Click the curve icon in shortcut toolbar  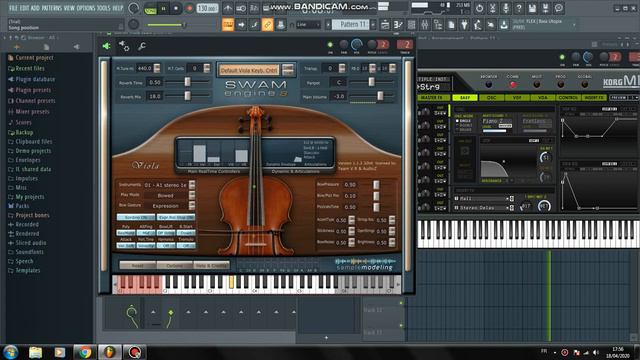pos(254,24)
